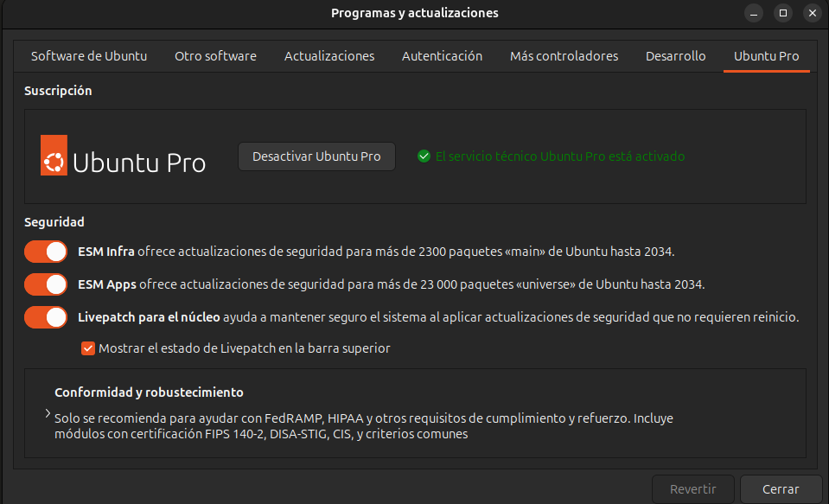Click the green activated checkmark icon
Viewport: 829px width, 504px height.
(x=424, y=156)
